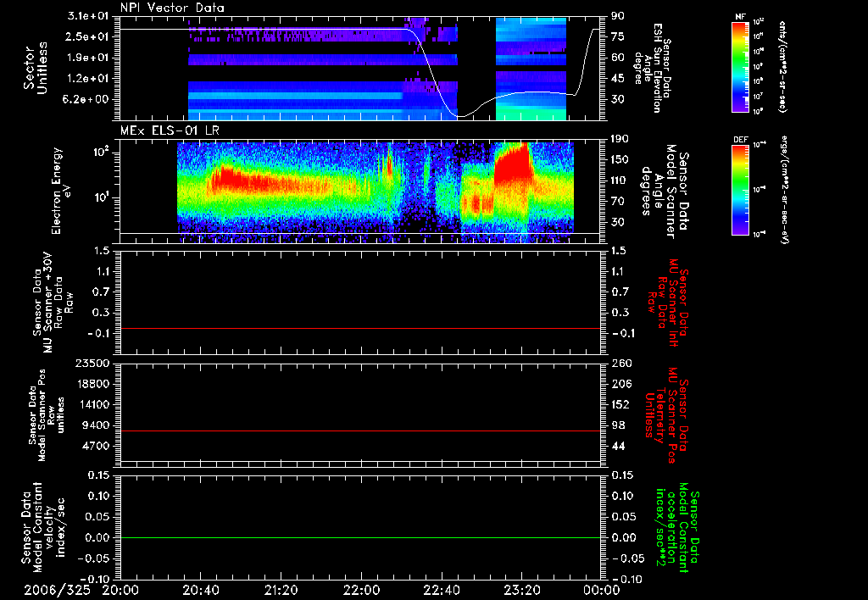Image resolution: width=868 pixels, height=600 pixels.
Task: Select the 'cnts/(cm**2-sr-sec)' units label
Action: pyautogui.click(x=782, y=67)
